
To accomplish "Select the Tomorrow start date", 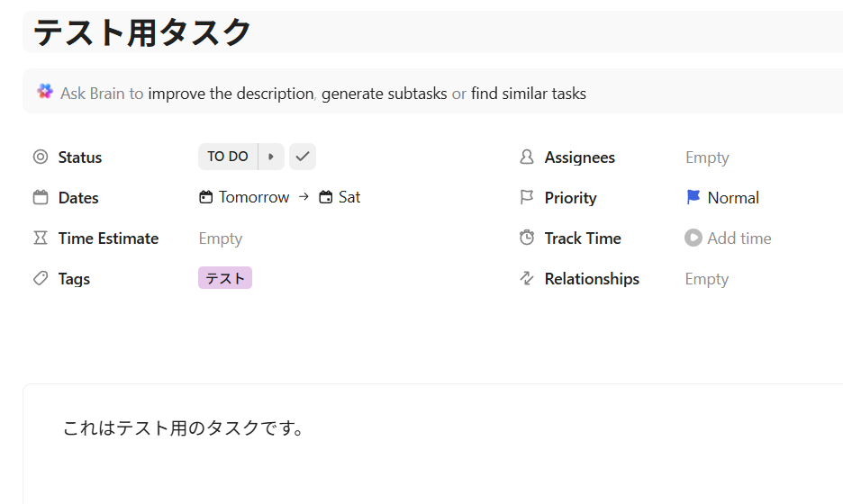I will (x=245, y=197).
